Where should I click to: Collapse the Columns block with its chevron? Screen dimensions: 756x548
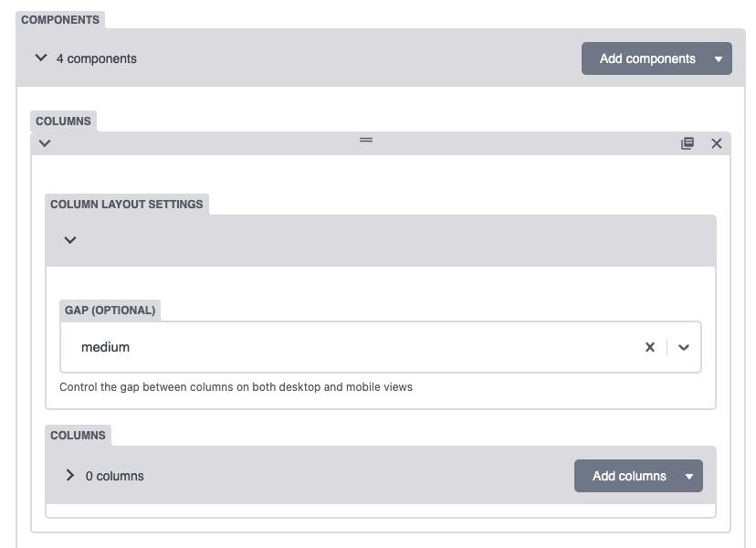tap(45, 143)
